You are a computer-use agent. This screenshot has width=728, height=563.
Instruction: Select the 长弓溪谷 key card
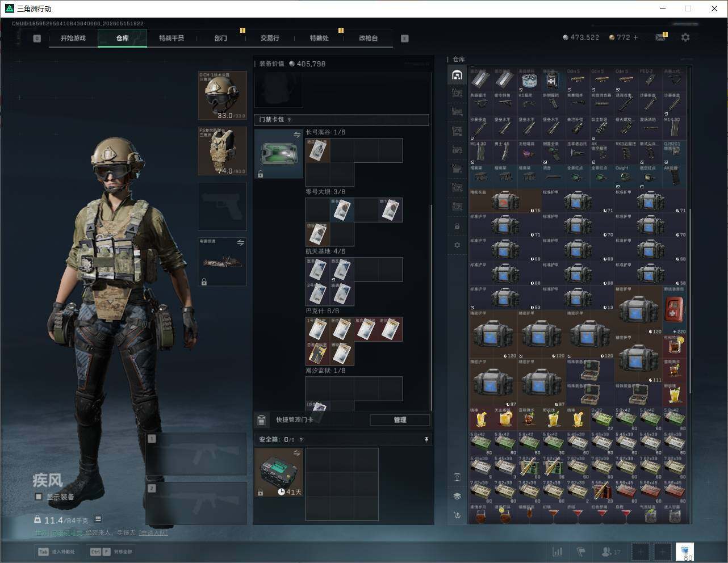317,150
